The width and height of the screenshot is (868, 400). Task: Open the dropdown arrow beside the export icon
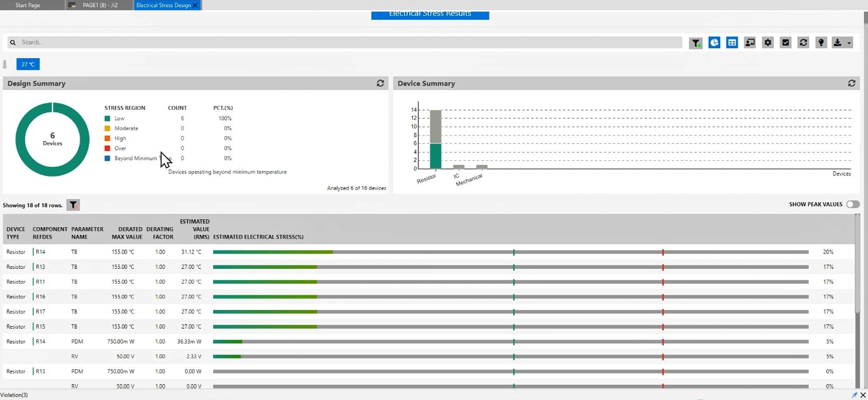(x=849, y=43)
